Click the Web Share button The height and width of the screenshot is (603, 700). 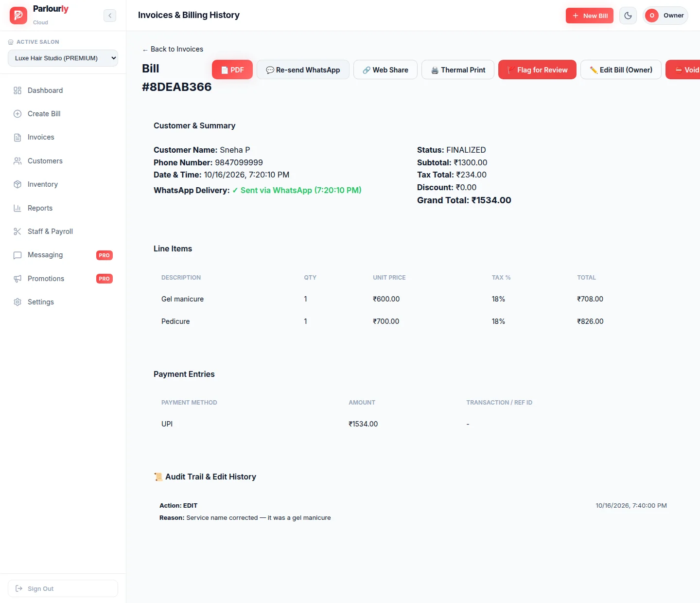tap(385, 70)
